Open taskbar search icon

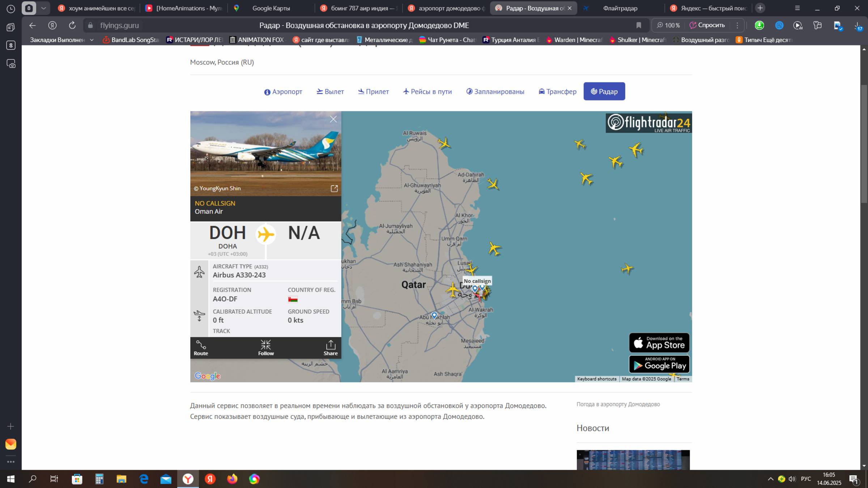click(x=33, y=479)
